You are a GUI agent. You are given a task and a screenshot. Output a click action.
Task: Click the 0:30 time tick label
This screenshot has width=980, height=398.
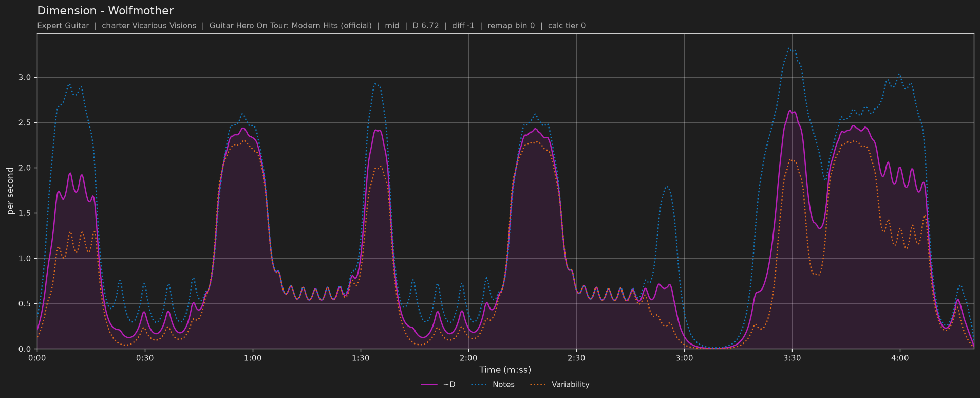point(145,358)
